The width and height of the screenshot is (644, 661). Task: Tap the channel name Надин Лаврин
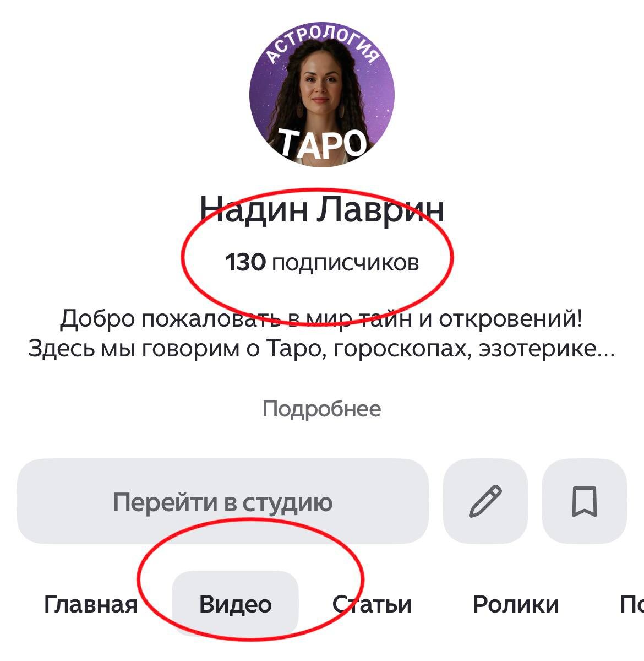coord(322,209)
